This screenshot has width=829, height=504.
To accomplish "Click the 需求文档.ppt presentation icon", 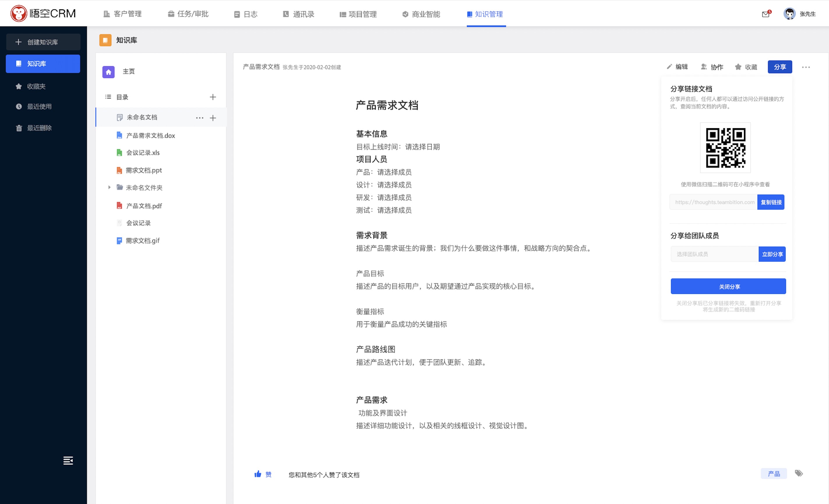I will 119,171.
